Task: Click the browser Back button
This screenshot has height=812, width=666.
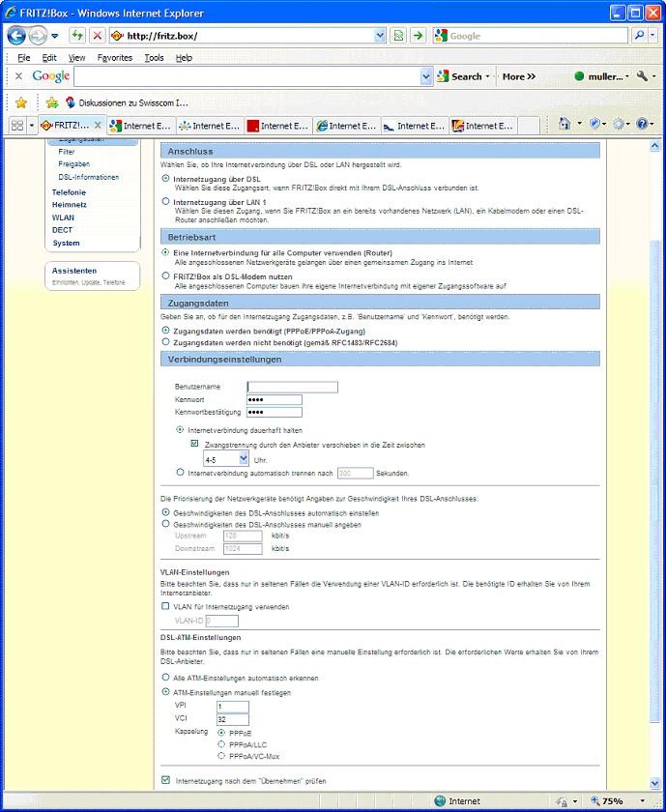Action: 17,36
